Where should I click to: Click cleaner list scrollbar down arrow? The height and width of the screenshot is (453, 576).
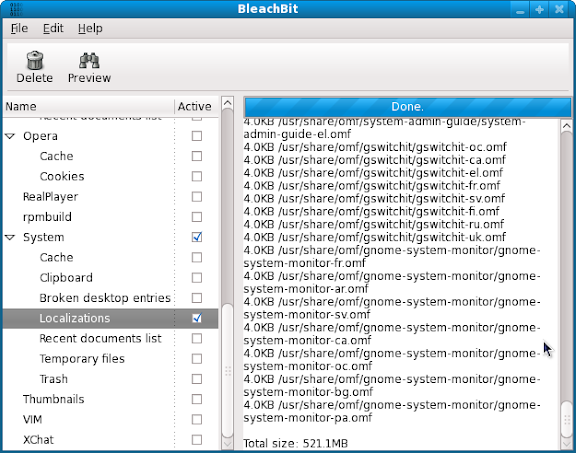pyautogui.click(x=228, y=445)
